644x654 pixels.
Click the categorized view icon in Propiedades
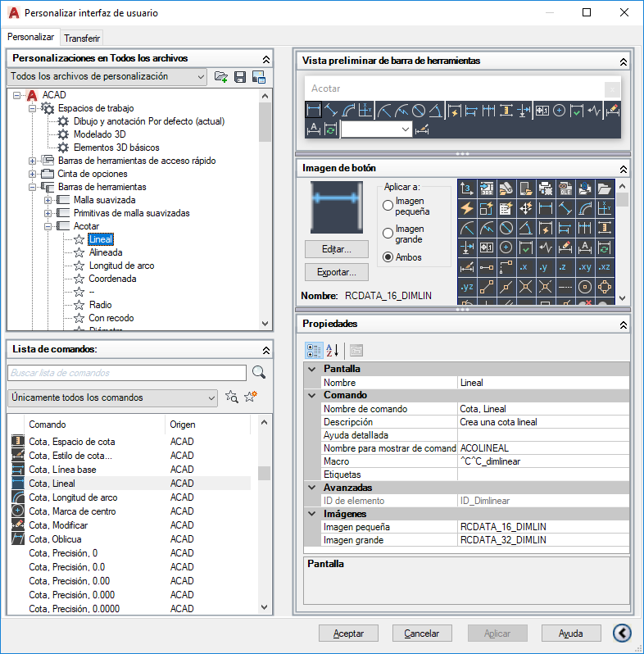pyautogui.click(x=314, y=351)
